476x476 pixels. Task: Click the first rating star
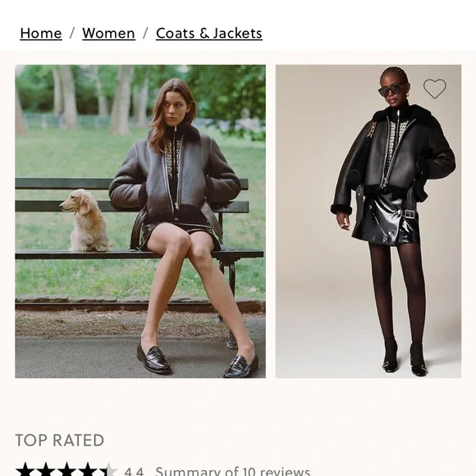click(25, 470)
